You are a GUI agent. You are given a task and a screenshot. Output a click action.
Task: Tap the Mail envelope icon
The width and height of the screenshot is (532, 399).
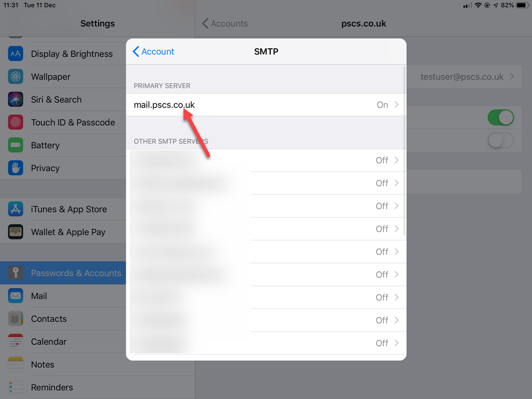pyautogui.click(x=16, y=296)
